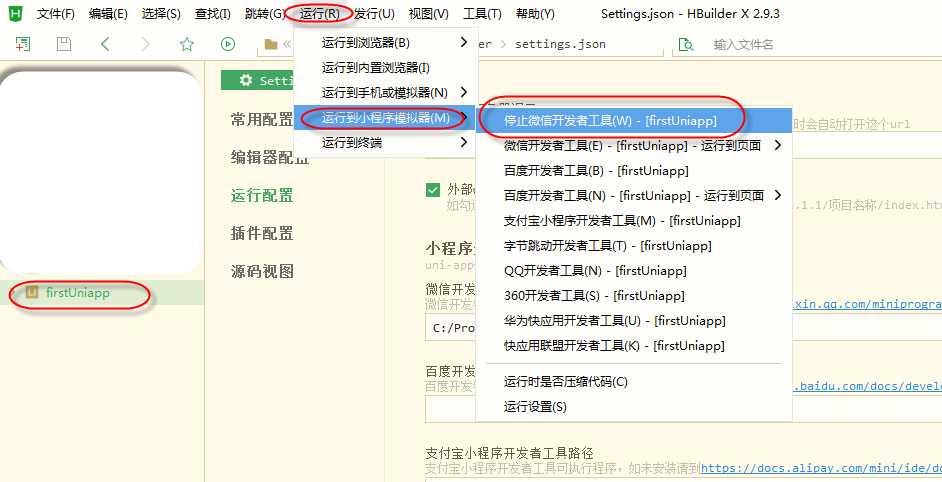Click the save file toolbar icon
Viewport: 942px width, 482px height.
coord(64,44)
